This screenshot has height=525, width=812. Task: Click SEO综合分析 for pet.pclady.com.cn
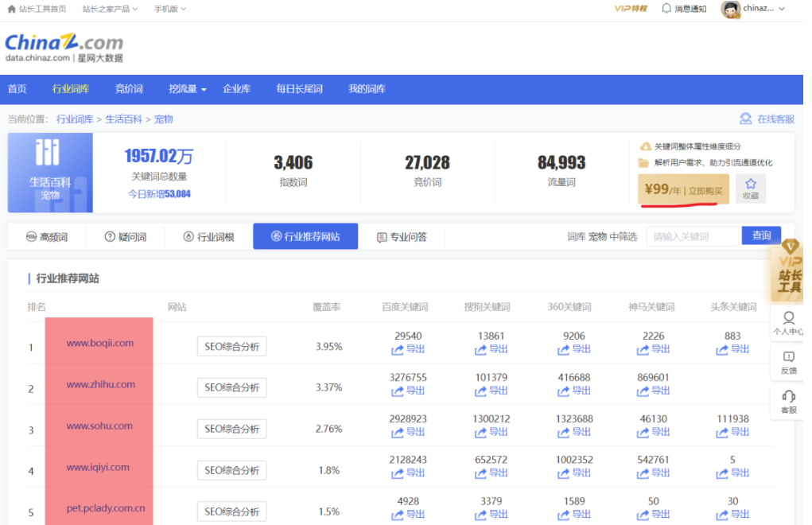point(232,511)
